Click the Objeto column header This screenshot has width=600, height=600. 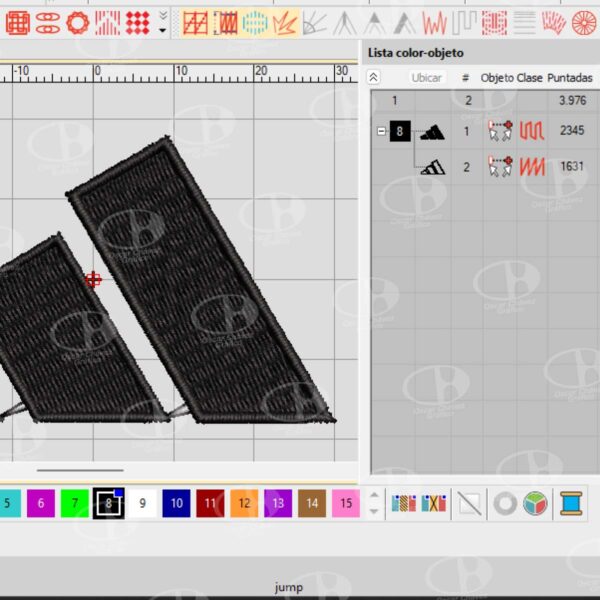tap(497, 78)
